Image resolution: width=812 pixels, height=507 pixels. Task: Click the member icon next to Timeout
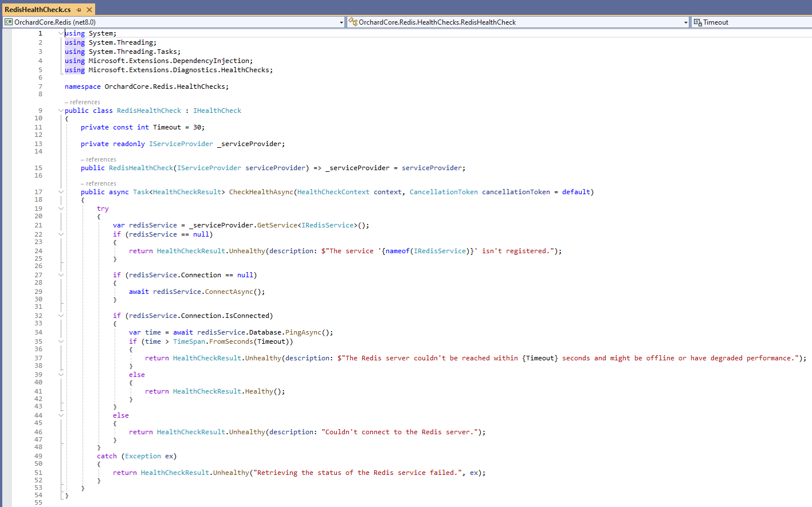click(698, 22)
